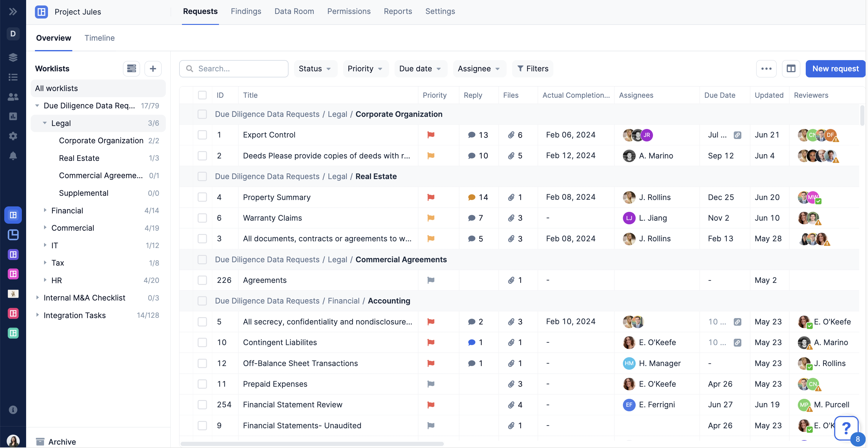Open the Timeline tab

[x=99, y=38]
